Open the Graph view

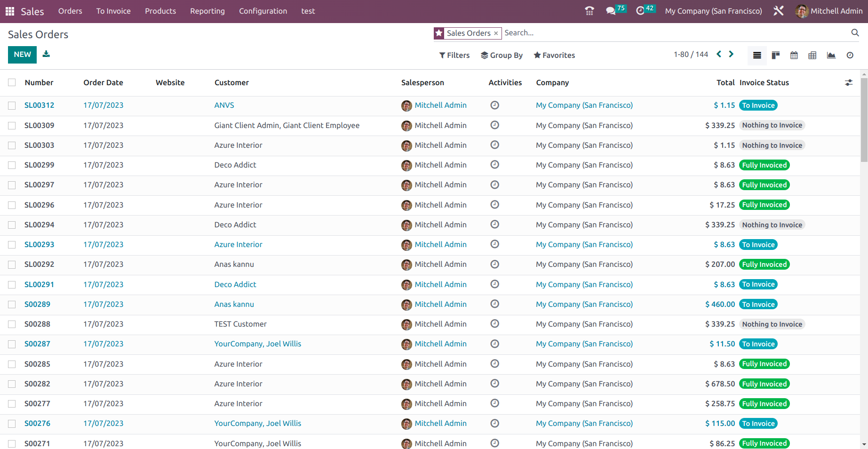831,55
